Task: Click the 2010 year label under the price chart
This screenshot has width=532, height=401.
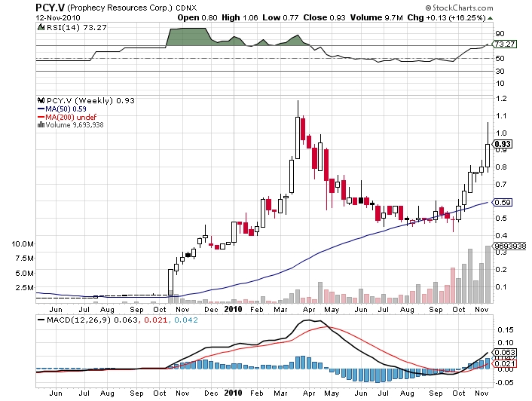Action: pyautogui.click(x=234, y=309)
